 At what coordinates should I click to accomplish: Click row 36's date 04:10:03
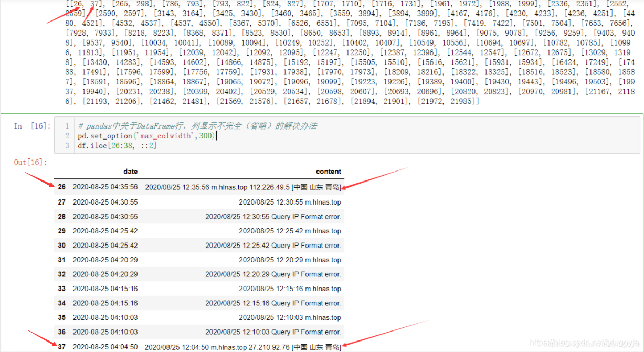(x=105, y=332)
